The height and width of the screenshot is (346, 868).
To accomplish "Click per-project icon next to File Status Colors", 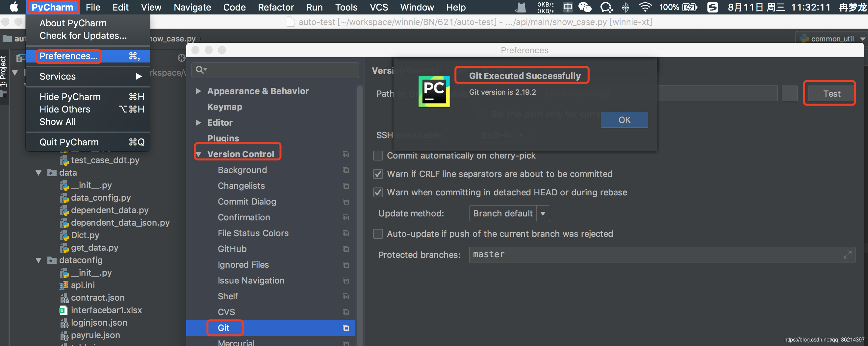I will click(x=346, y=233).
